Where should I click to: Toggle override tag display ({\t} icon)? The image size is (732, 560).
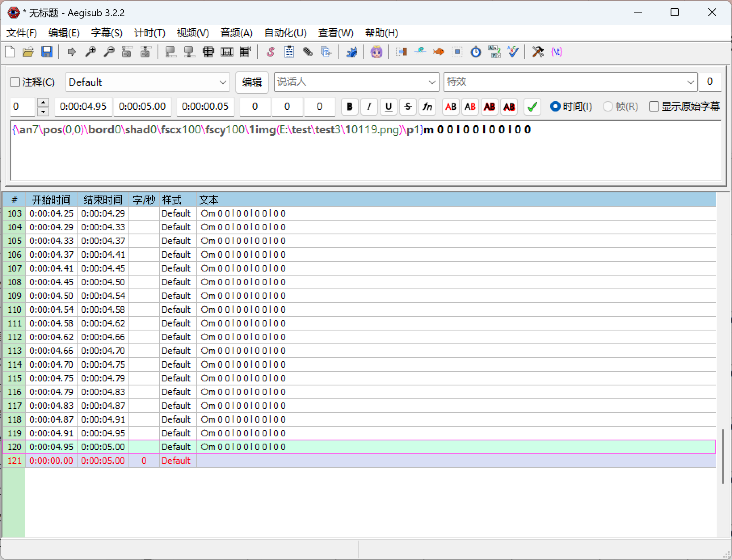click(x=557, y=52)
